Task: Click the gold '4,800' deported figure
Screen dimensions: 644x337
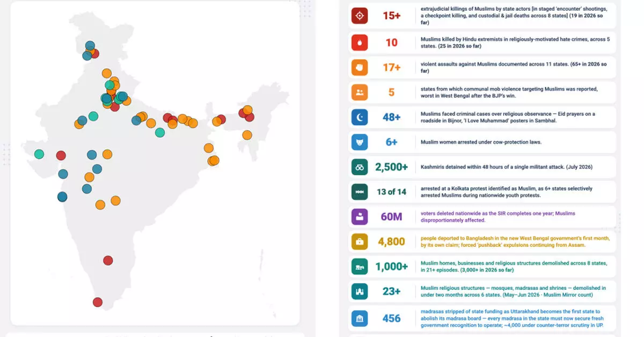Action: pyautogui.click(x=392, y=242)
